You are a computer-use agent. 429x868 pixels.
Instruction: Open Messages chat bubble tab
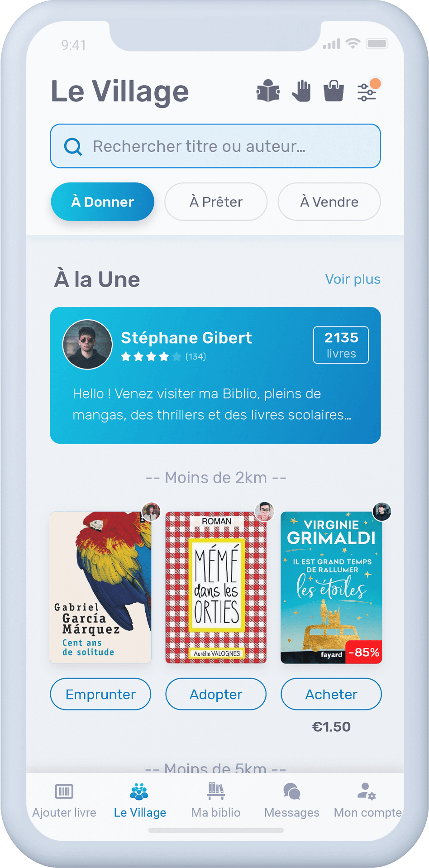(292, 800)
